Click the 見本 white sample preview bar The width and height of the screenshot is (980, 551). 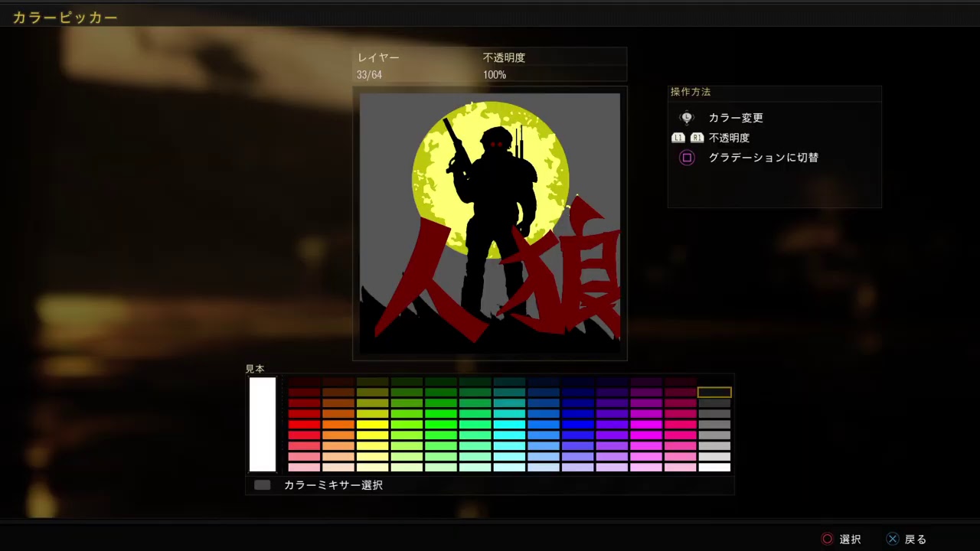pyautogui.click(x=262, y=425)
